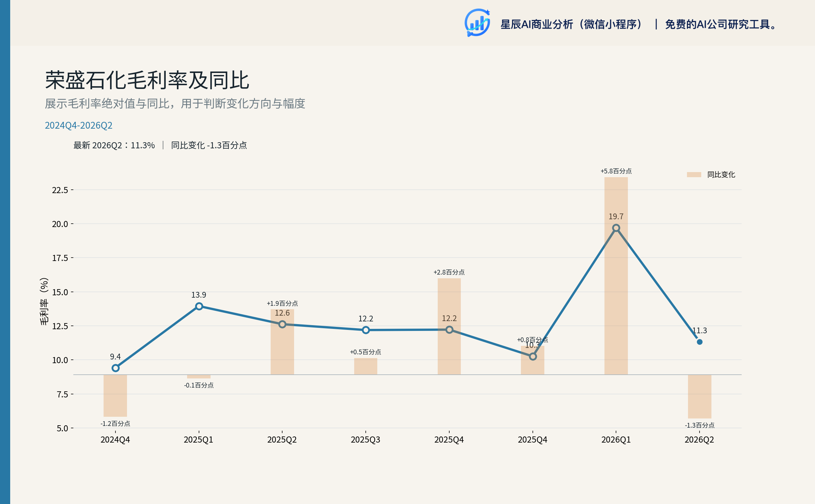This screenshot has height=504, width=815.
Task: Click the 同比变化 legend color swatch
Action: click(694, 174)
